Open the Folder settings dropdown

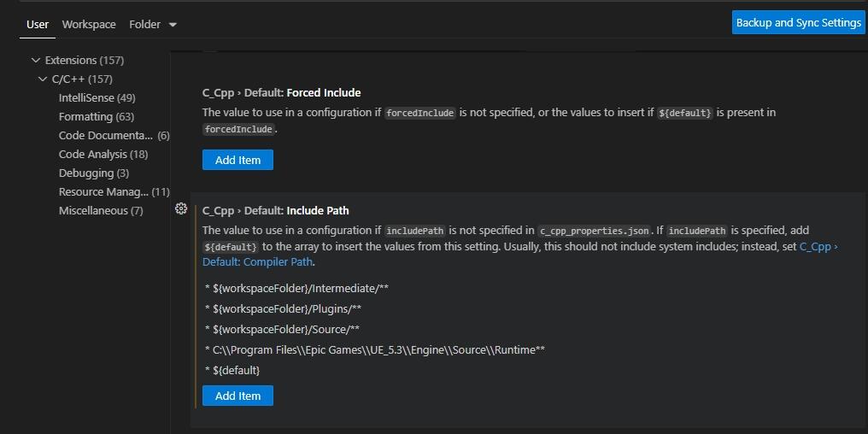coord(153,25)
